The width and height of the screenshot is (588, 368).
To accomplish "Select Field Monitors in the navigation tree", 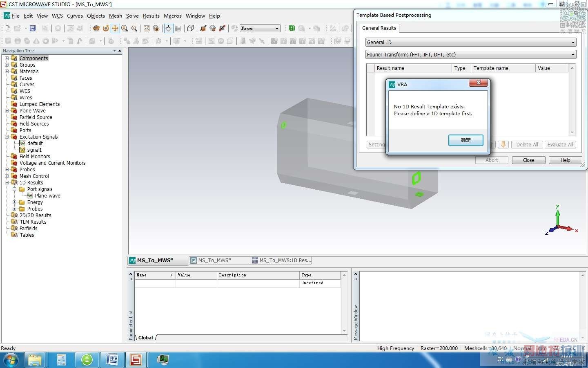I will (x=35, y=157).
